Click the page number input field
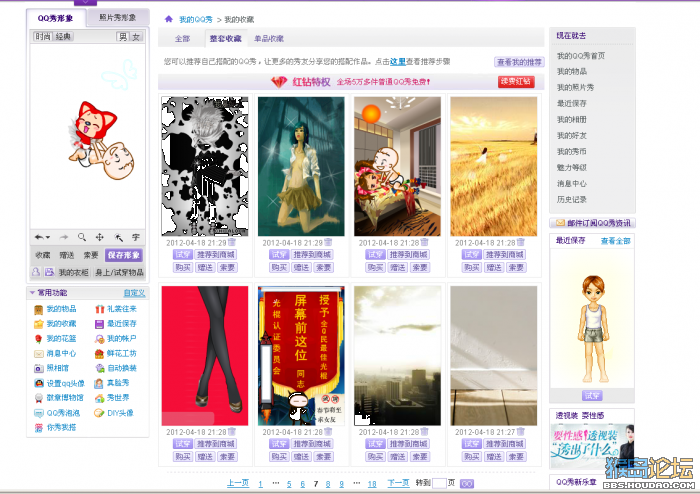The height and width of the screenshot is (494, 700). pos(439,483)
